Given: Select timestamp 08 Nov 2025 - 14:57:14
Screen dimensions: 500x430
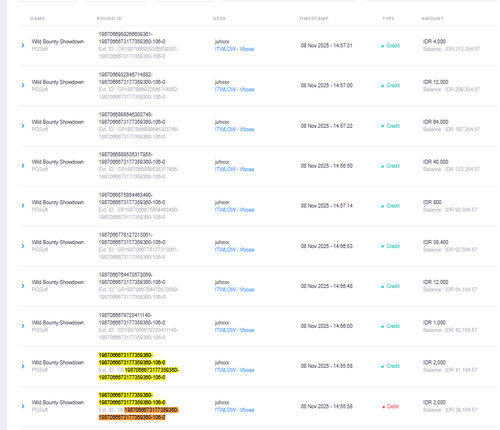Looking at the screenshot, I should 327,206.
